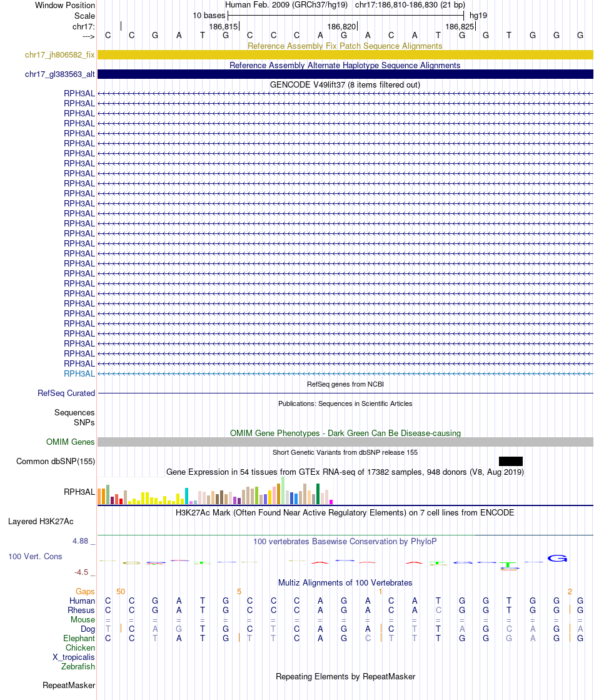The width and height of the screenshot is (594, 700).
Task: Open the chr17_jh806582_fix track label
Action: pos(60,54)
